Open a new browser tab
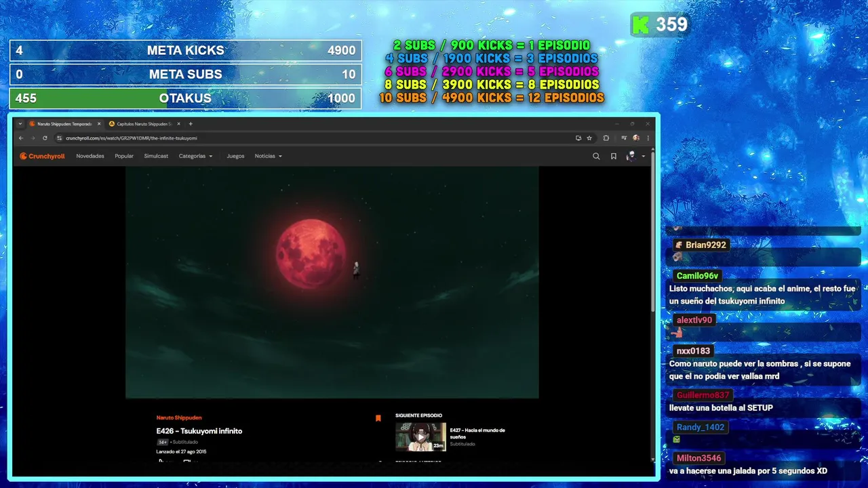Image resolution: width=868 pixels, height=488 pixels. (x=191, y=124)
